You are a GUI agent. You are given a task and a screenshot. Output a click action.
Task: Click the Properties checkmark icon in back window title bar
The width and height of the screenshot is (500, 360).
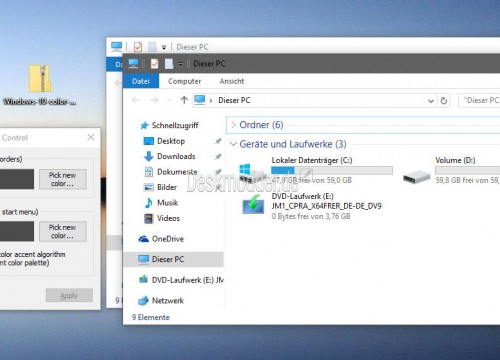click(138, 47)
